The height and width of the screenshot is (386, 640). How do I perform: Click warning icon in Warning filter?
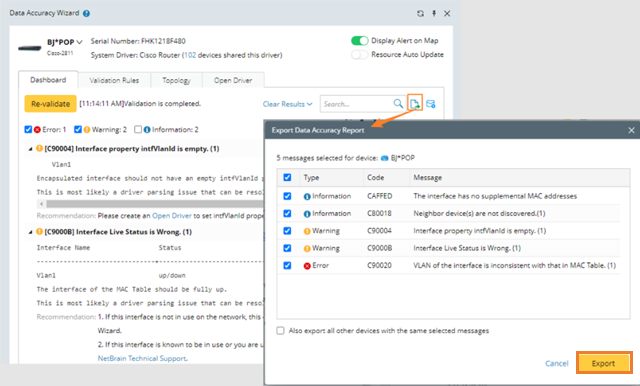tap(87, 130)
